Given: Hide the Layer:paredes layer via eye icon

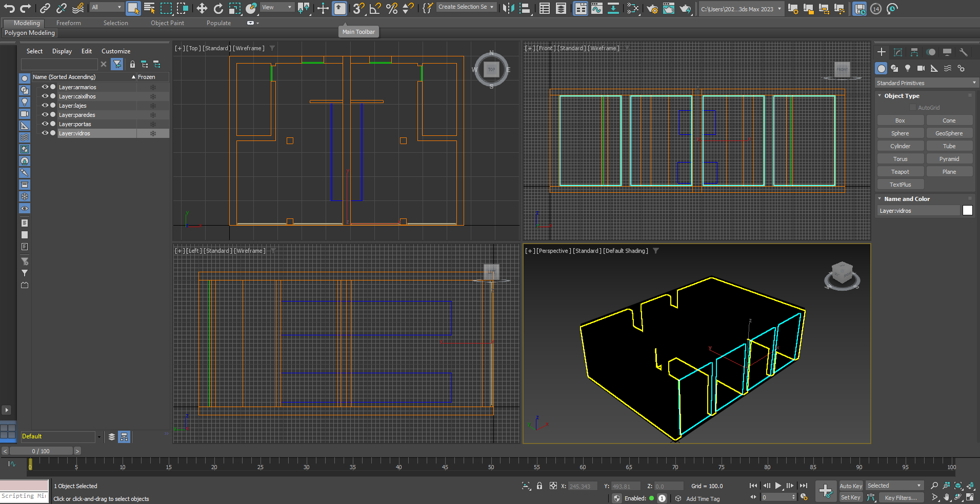Looking at the screenshot, I should point(45,115).
